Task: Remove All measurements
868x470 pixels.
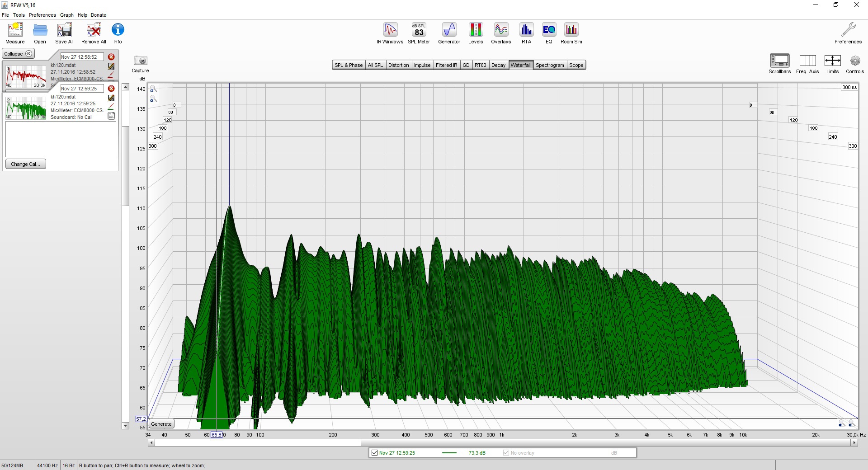Action: pyautogui.click(x=94, y=33)
